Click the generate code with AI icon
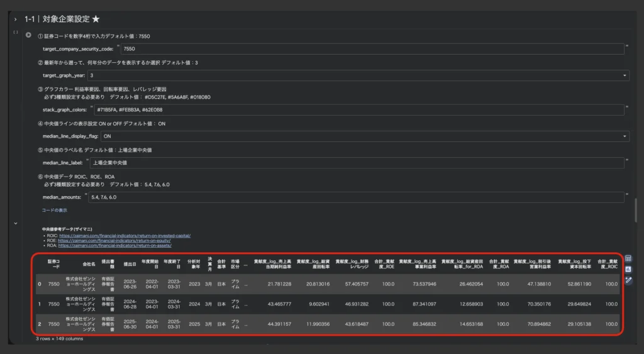This screenshot has height=354, width=644. tap(628, 280)
